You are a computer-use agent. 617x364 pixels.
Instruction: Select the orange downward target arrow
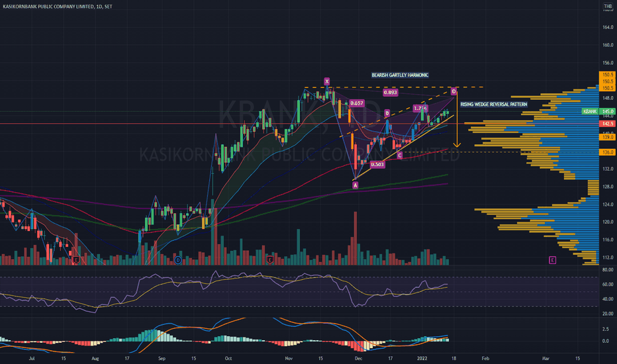(457, 120)
